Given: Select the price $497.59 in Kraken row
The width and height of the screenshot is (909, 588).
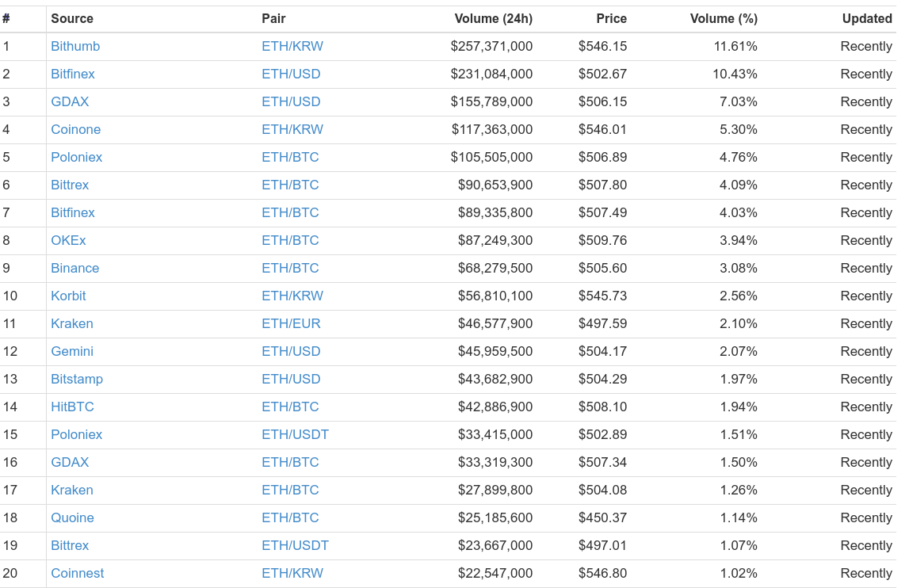Looking at the screenshot, I should pos(602,323).
